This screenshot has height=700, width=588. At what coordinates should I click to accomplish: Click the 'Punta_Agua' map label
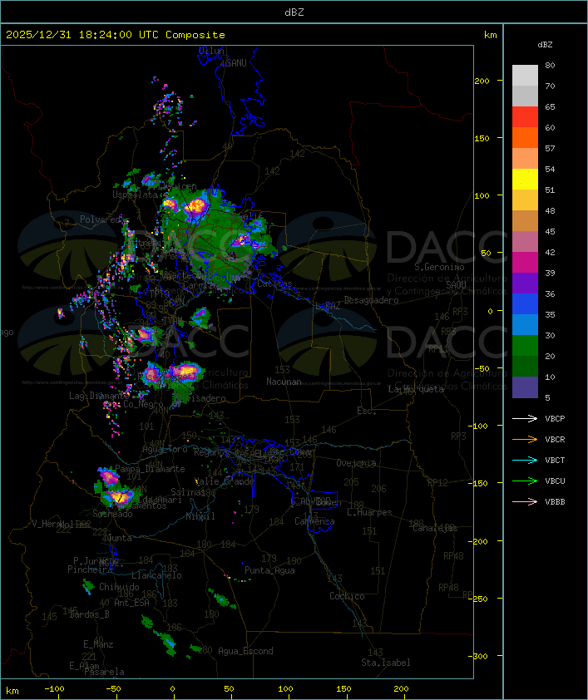click(269, 570)
